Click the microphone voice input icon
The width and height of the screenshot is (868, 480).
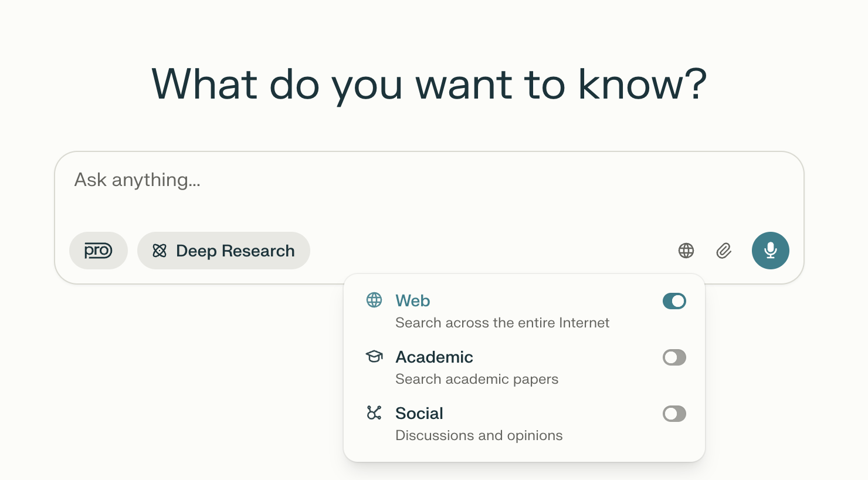tap(770, 251)
